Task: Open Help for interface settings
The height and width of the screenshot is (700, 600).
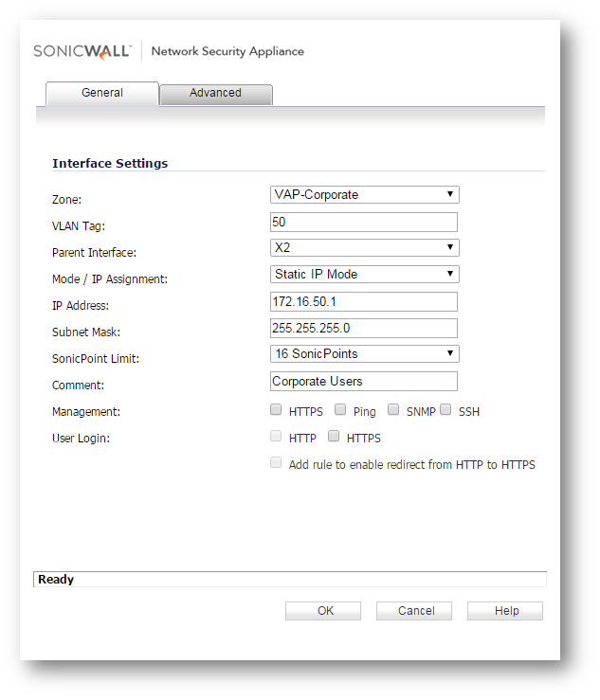Action: click(505, 611)
